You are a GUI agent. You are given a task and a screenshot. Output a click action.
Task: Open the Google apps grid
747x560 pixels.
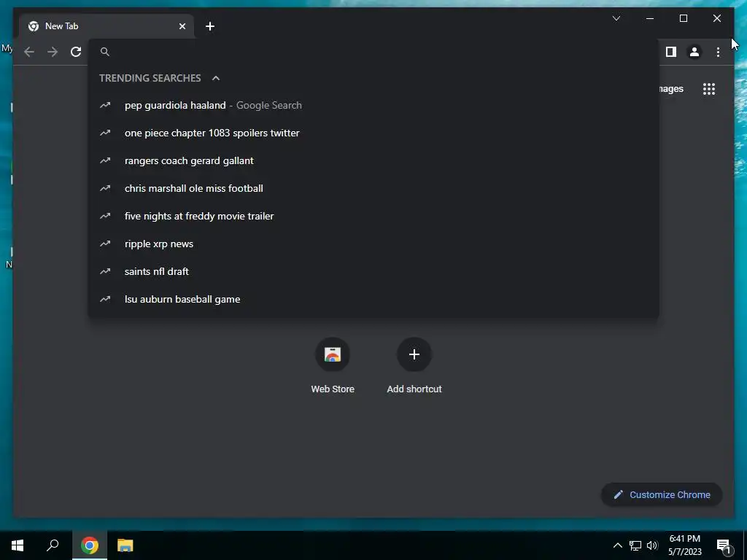point(709,89)
